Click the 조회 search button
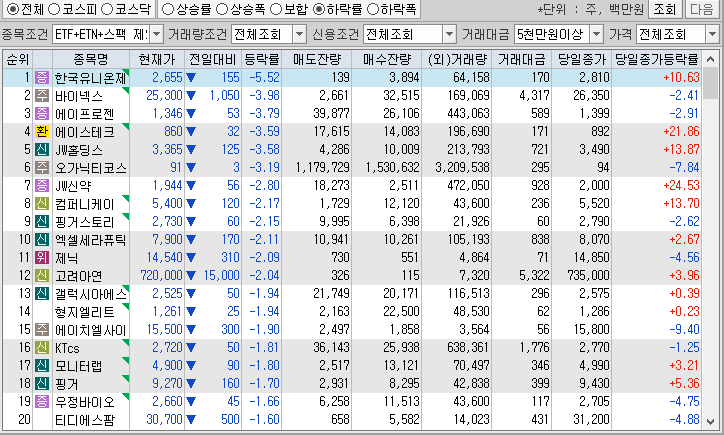Image resolution: width=724 pixels, height=435 pixels. (665, 9)
